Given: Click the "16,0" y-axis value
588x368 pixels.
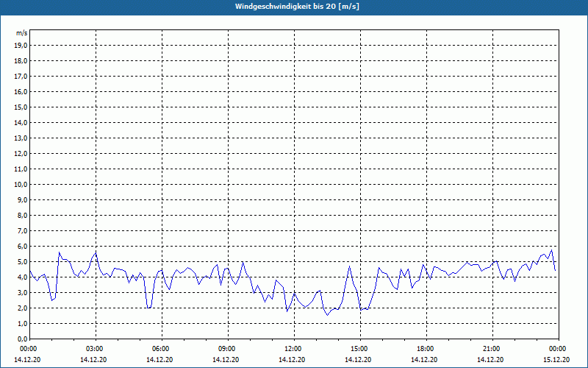Looking at the screenshot, I should (21, 91).
